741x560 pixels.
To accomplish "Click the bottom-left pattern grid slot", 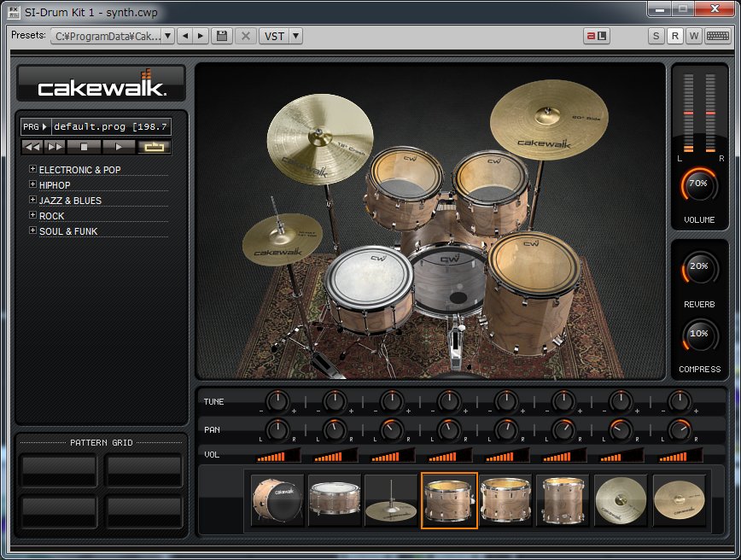I will pyautogui.click(x=59, y=511).
